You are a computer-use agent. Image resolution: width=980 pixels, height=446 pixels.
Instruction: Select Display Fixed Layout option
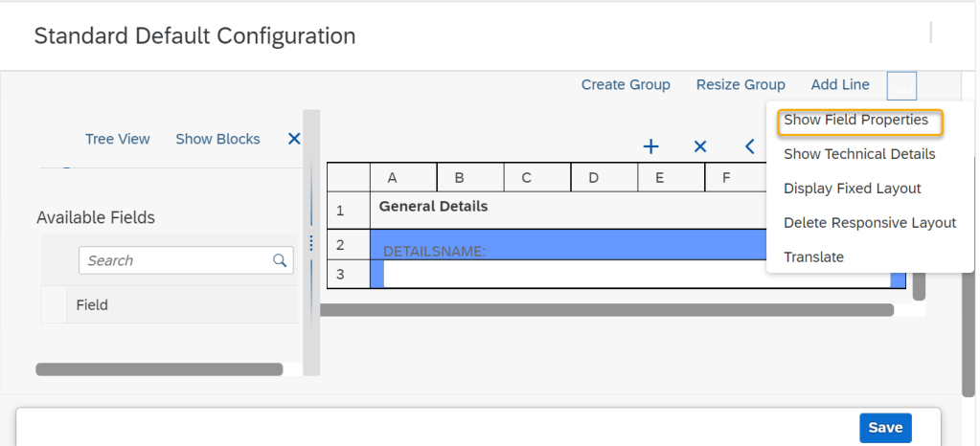pos(852,189)
